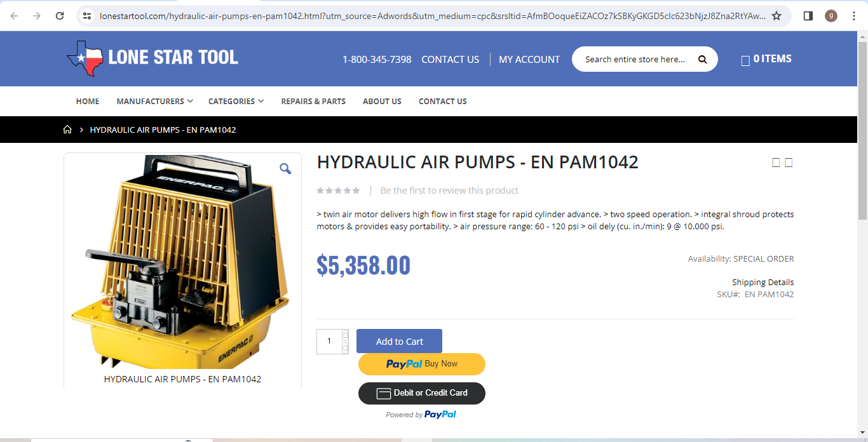Click the search magnifier icon in header
This screenshot has height=442, width=868.
point(702,59)
